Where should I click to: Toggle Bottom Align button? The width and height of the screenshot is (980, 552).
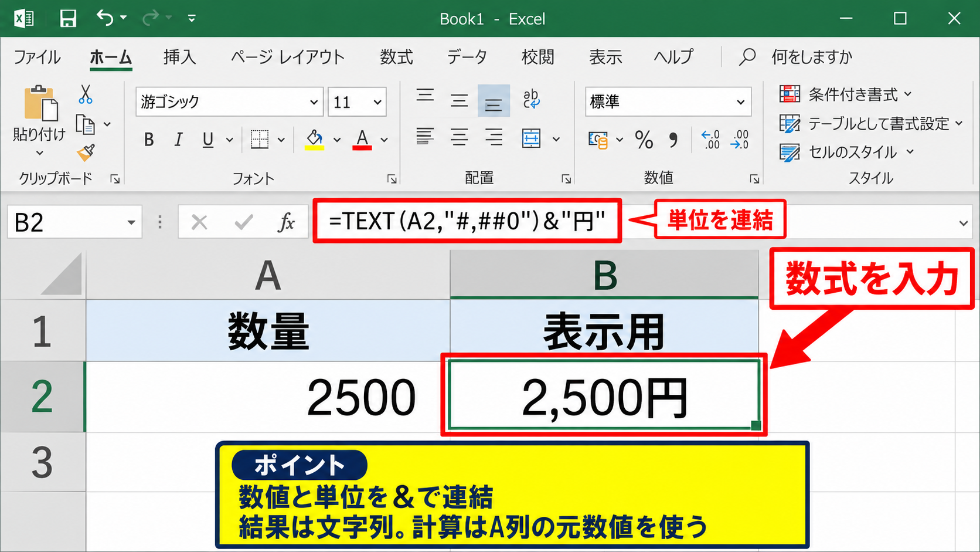point(494,100)
